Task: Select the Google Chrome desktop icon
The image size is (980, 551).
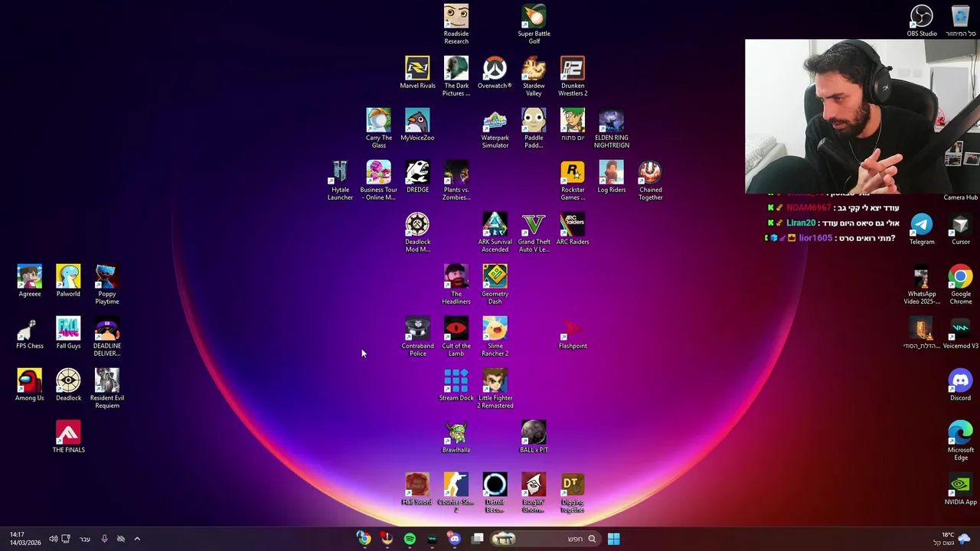Action: (x=961, y=284)
